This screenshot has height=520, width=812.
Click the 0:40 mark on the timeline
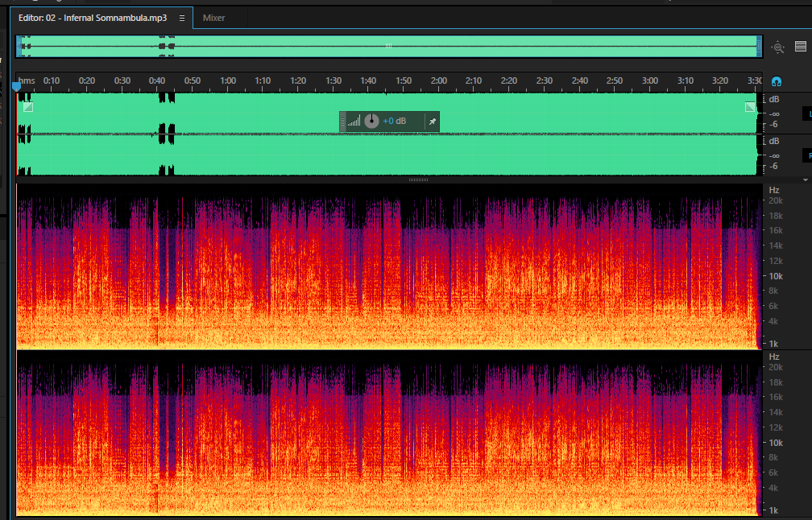click(x=157, y=80)
